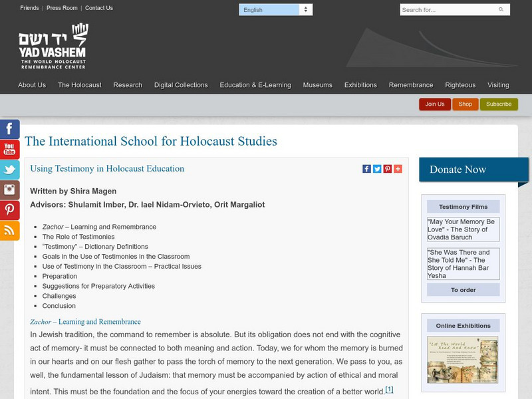Open the Facebook sidebar icon
The height and width of the screenshot is (399, 532).
(x=9, y=129)
